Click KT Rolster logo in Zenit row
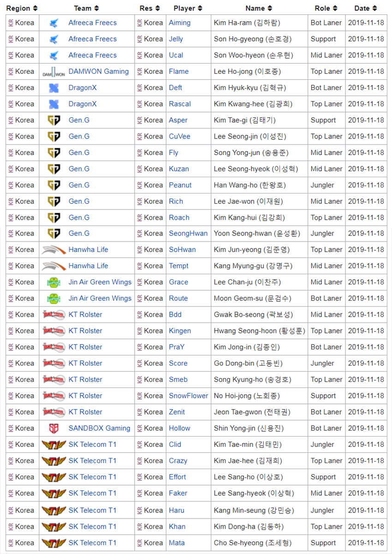 (54, 412)
